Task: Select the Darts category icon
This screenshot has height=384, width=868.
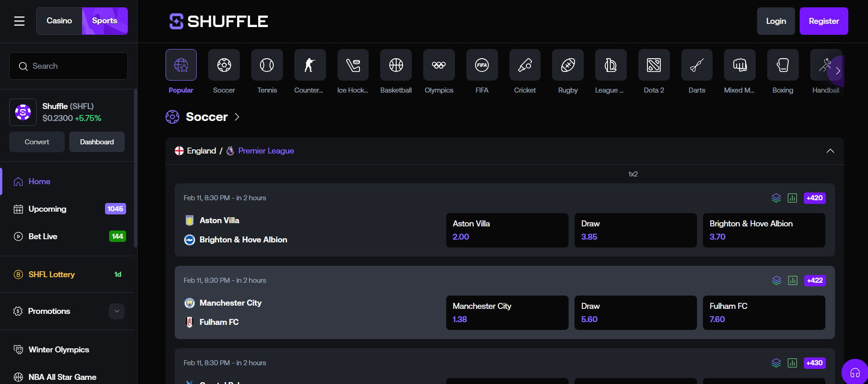Action: 697,65
